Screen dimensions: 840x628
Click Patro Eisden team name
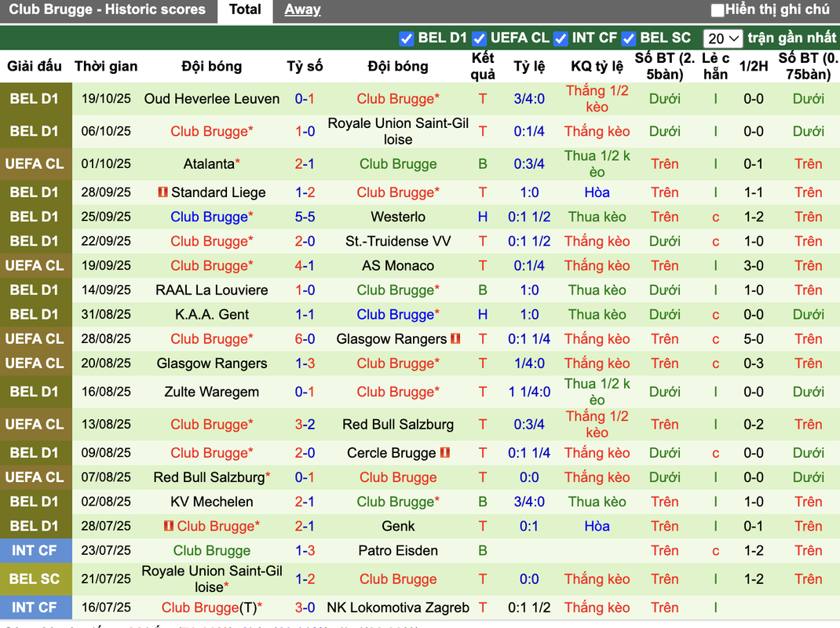click(398, 550)
